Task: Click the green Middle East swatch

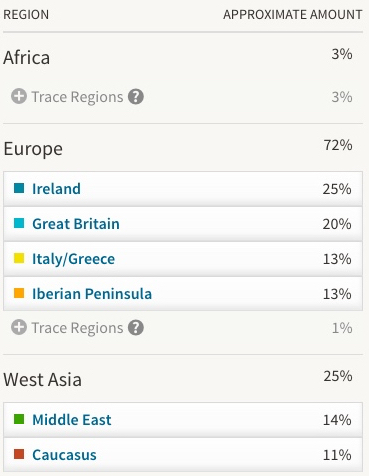Action: pyautogui.click(x=19, y=419)
